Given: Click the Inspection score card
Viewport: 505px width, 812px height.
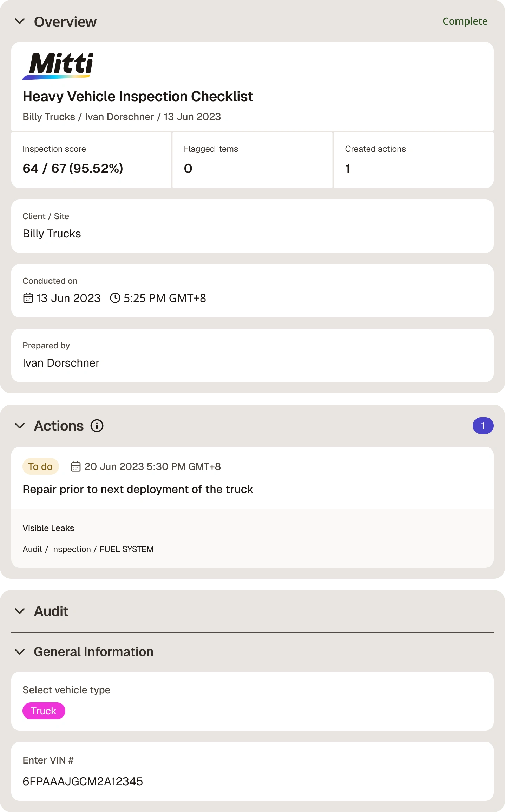Looking at the screenshot, I should pyautogui.click(x=91, y=160).
